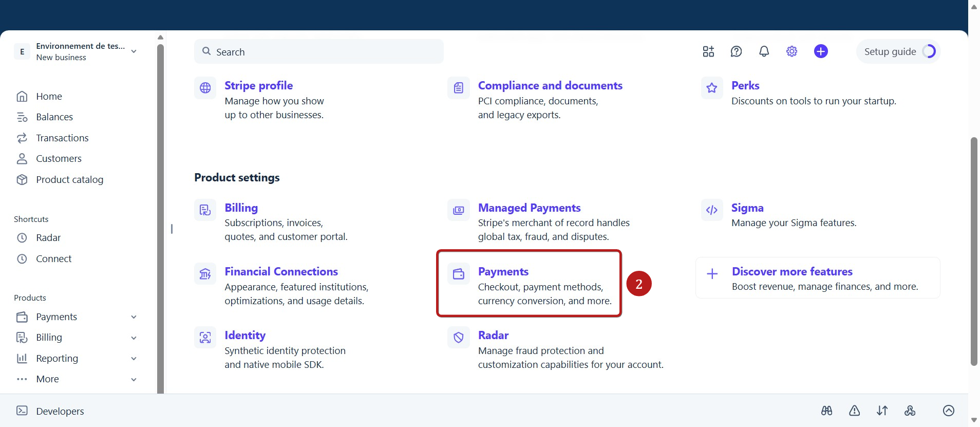Click the Transactions arrows icon in sidebar
This screenshot has height=427, width=980.
coord(22,138)
